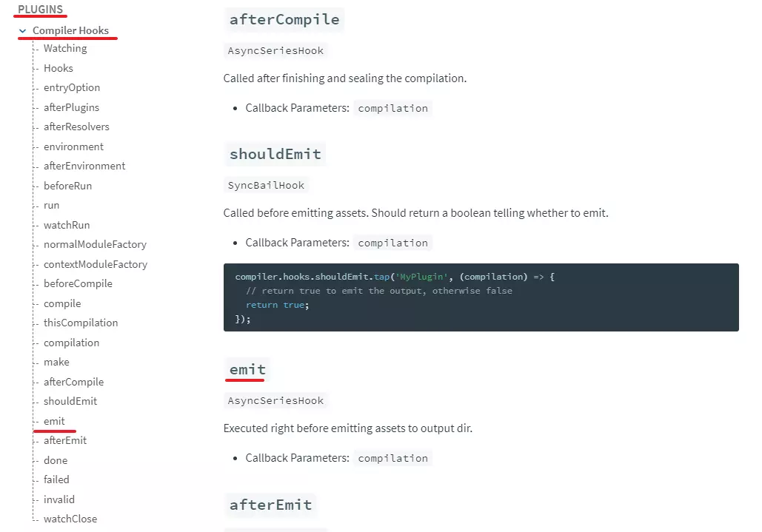Click inside the shouldEmit code block
This screenshot has height=532, width=762.
(x=481, y=297)
